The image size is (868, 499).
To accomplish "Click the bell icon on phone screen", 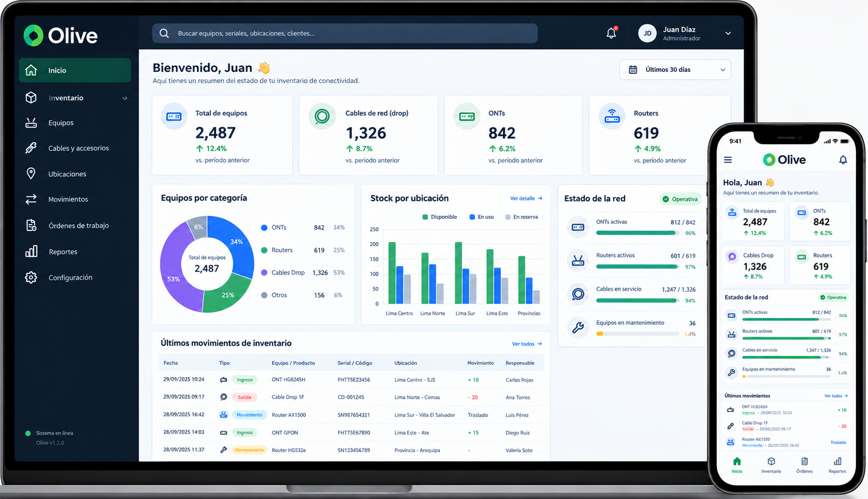I will coord(843,160).
